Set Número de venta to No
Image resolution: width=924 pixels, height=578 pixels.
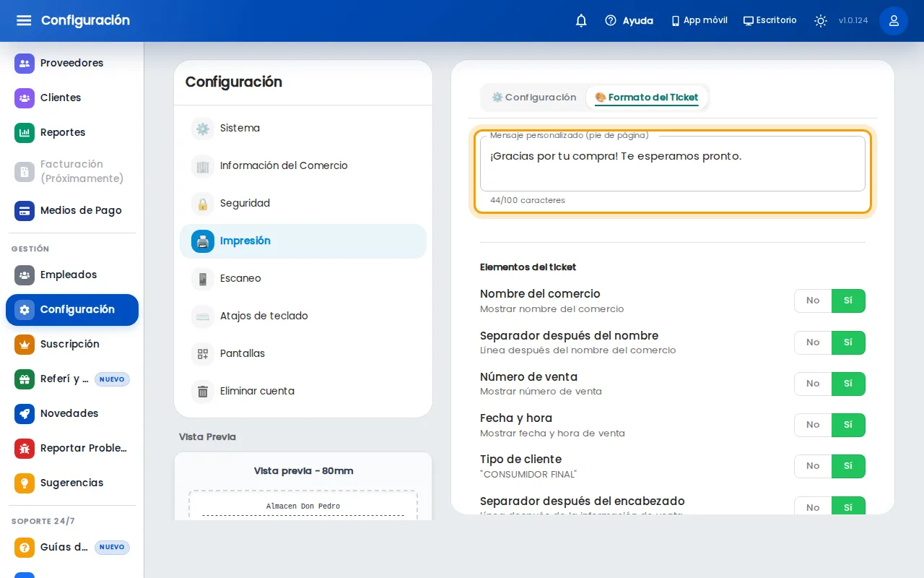click(813, 384)
